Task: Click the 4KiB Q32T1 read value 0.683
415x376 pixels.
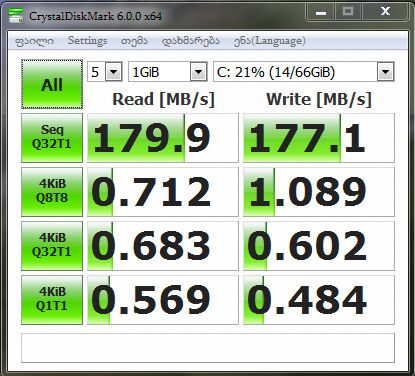Action: (163, 246)
